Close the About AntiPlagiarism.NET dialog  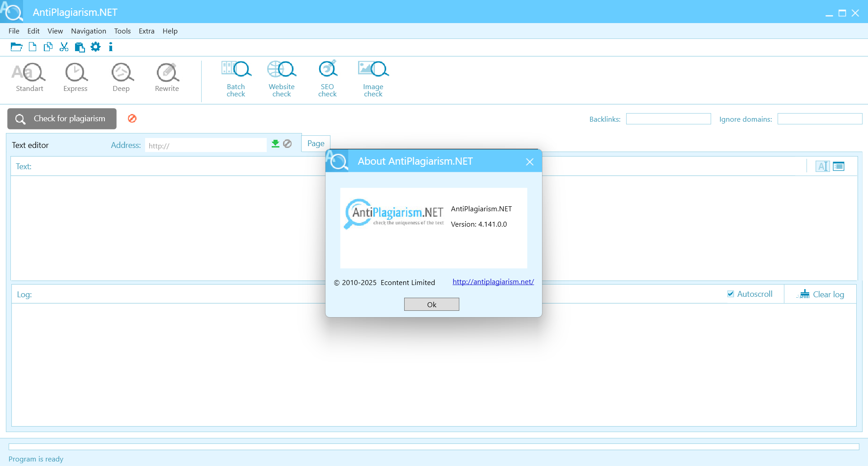coord(530,162)
